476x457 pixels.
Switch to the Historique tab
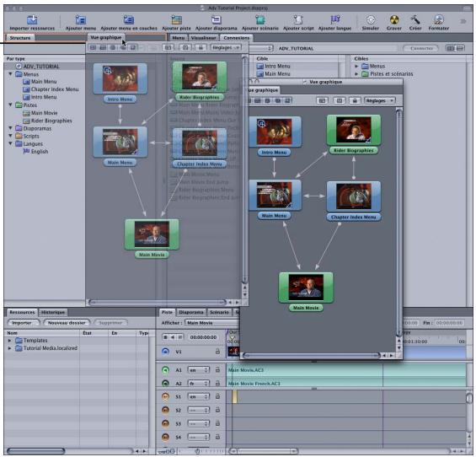[x=53, y=312]
